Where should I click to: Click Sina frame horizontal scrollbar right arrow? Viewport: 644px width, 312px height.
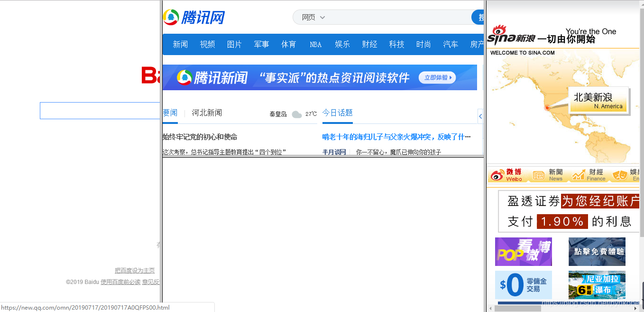click(635, 308)
